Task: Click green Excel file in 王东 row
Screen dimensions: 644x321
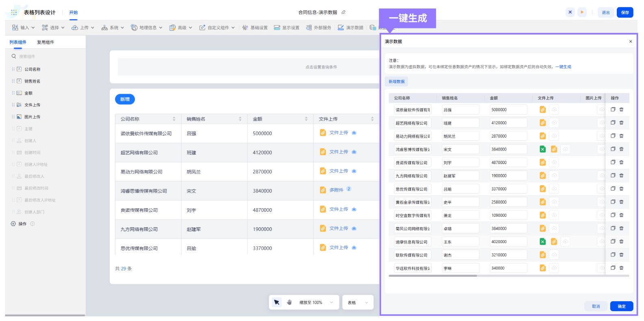Action: (x=542, y=242)
